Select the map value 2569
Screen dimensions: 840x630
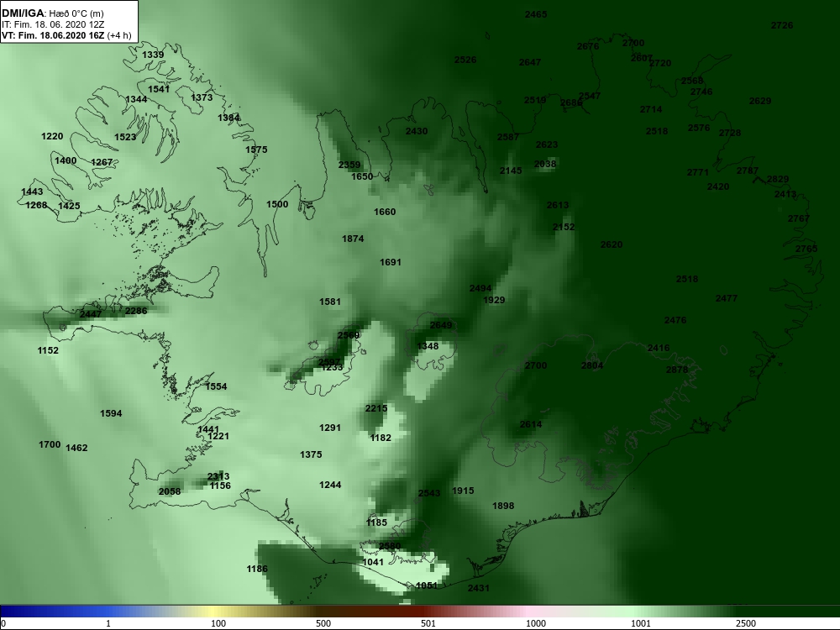coord(349,335)
